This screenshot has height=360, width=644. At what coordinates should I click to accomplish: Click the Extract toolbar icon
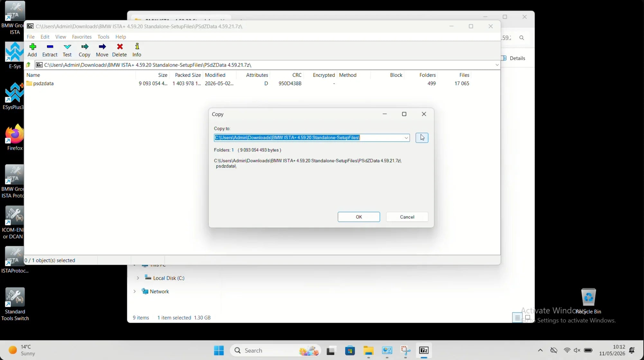50,50
